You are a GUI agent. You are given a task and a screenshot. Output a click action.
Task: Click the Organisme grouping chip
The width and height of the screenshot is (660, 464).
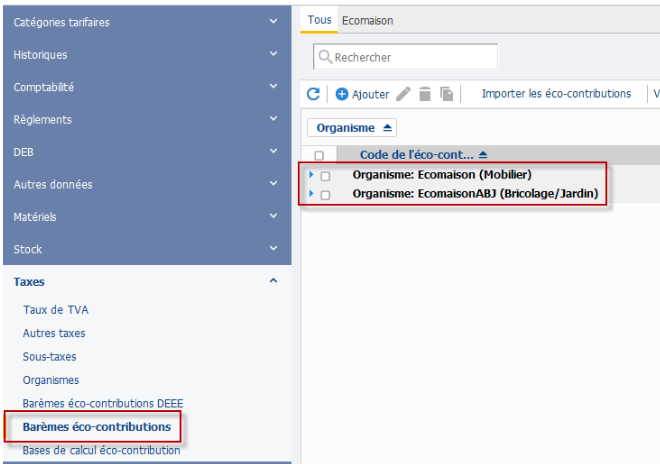tap(352, 128)
